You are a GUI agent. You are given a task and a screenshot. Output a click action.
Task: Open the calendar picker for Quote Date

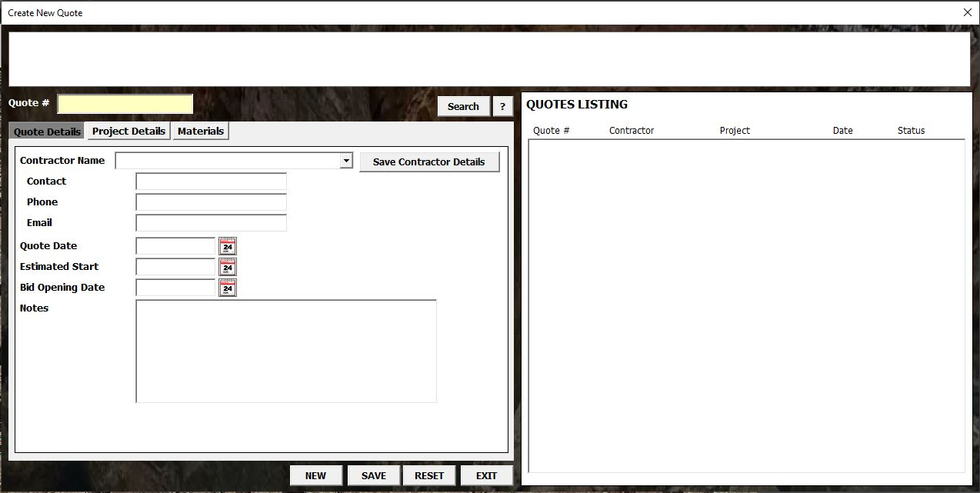[x=227, y=246]
